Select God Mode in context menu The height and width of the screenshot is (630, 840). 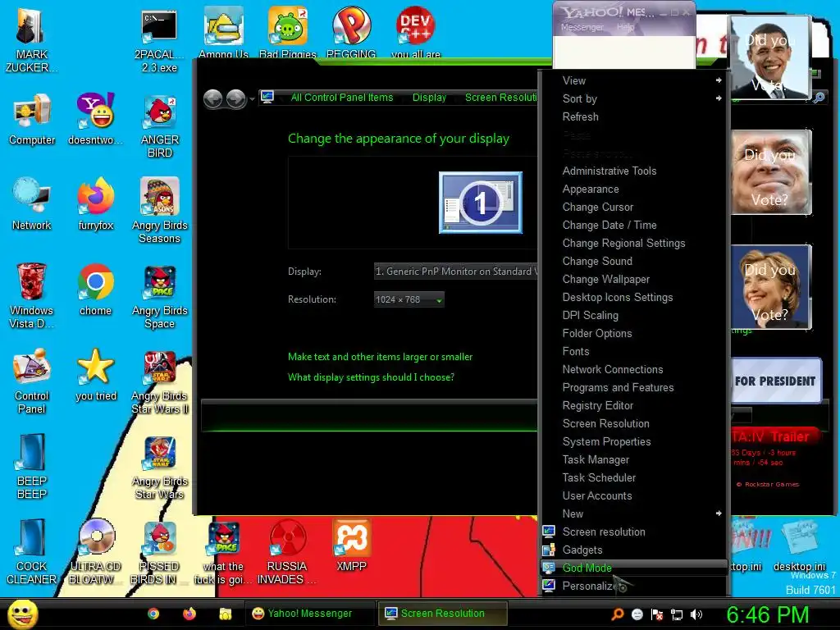coord(634,568)
